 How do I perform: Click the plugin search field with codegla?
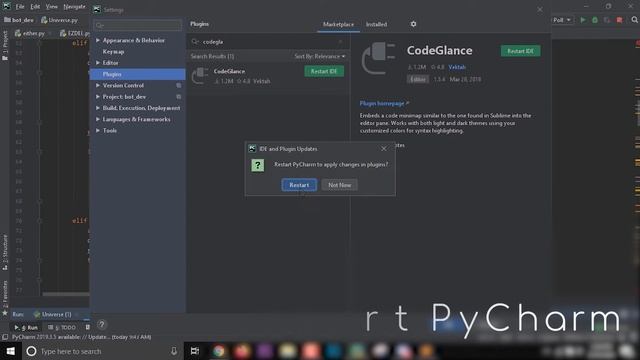267,42
